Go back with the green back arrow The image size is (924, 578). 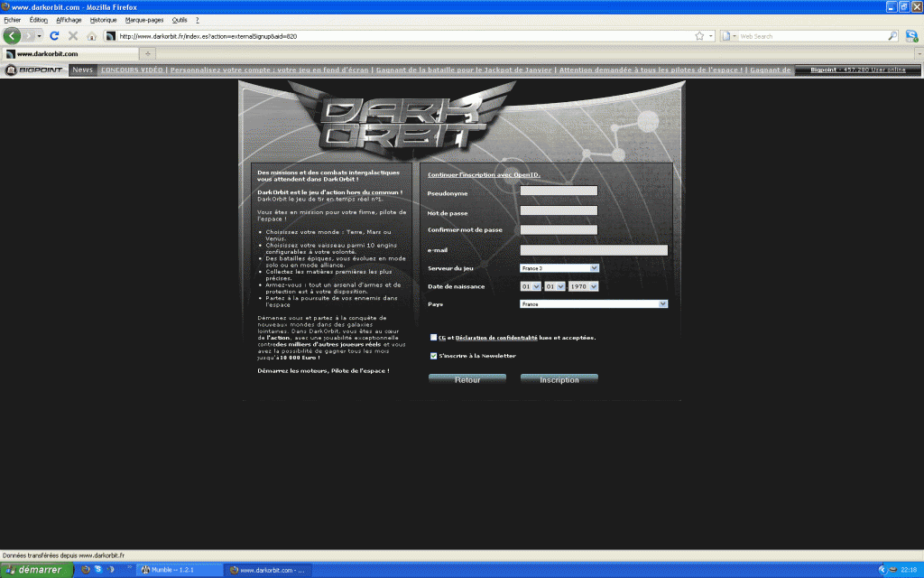point(12,36)
